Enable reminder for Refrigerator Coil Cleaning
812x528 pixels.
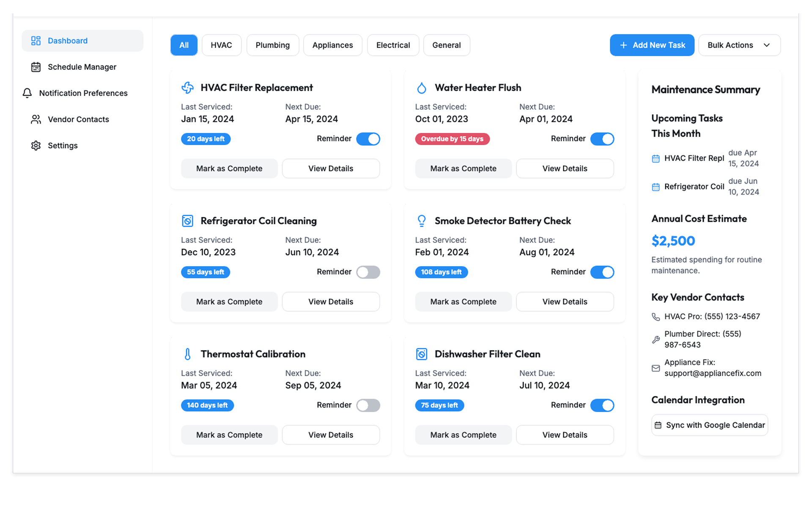(x=368, y=272)
